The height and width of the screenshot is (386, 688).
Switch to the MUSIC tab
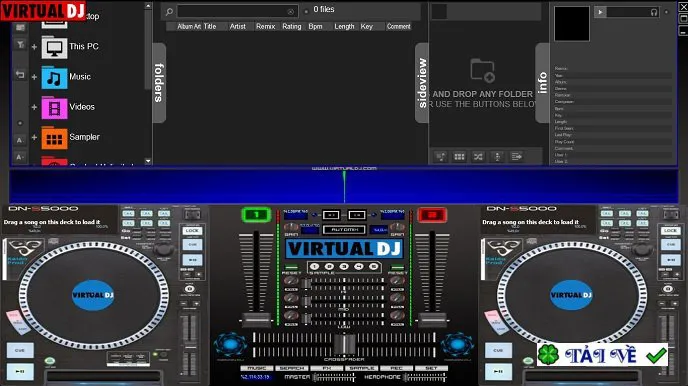pos(257,368)
